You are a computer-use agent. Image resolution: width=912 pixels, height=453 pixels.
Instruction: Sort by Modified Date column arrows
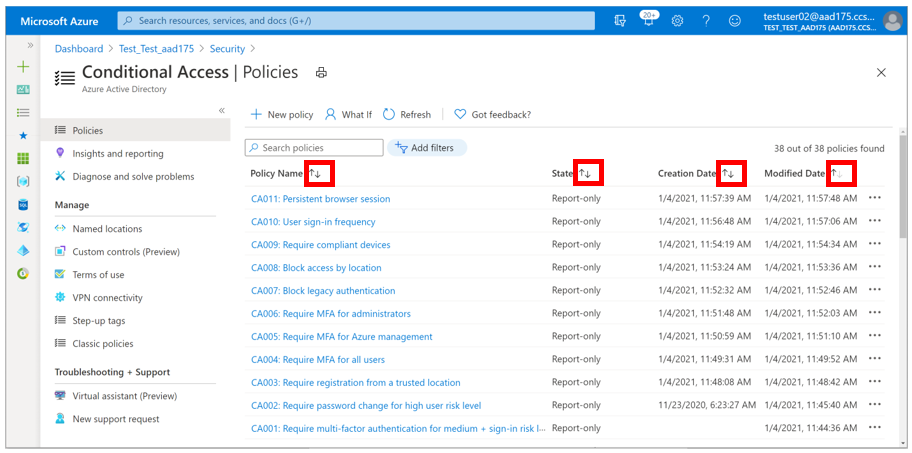[x=837, y=173]
